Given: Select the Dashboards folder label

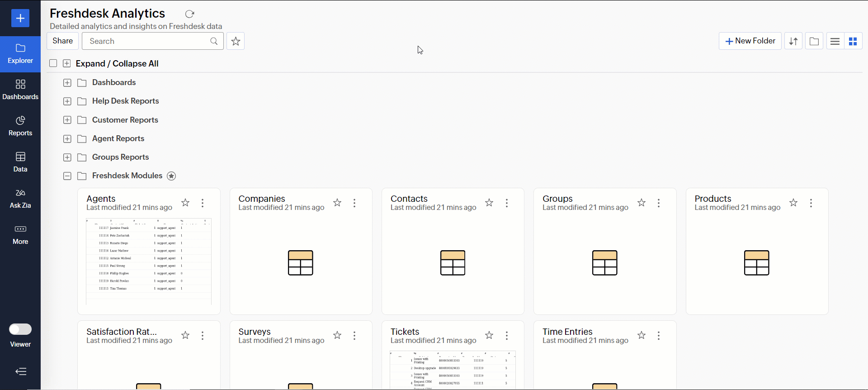Looking at the screenshot, I should coord(114,82).
